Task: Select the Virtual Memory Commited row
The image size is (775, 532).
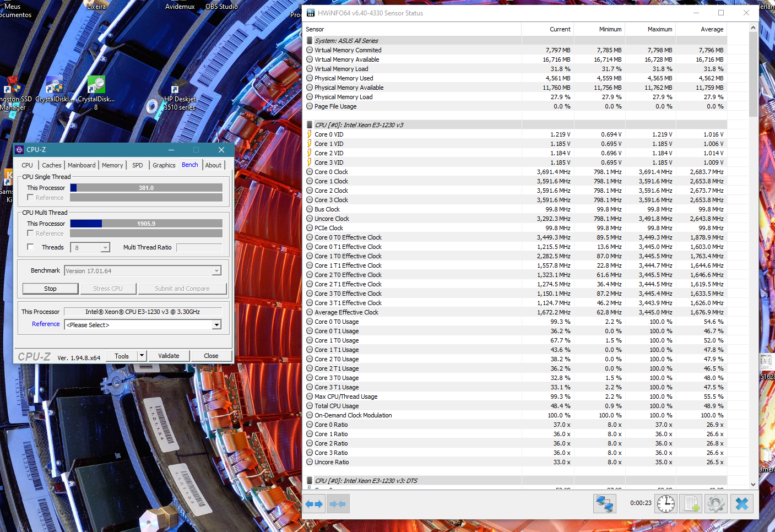Action: tap(515, 50)
